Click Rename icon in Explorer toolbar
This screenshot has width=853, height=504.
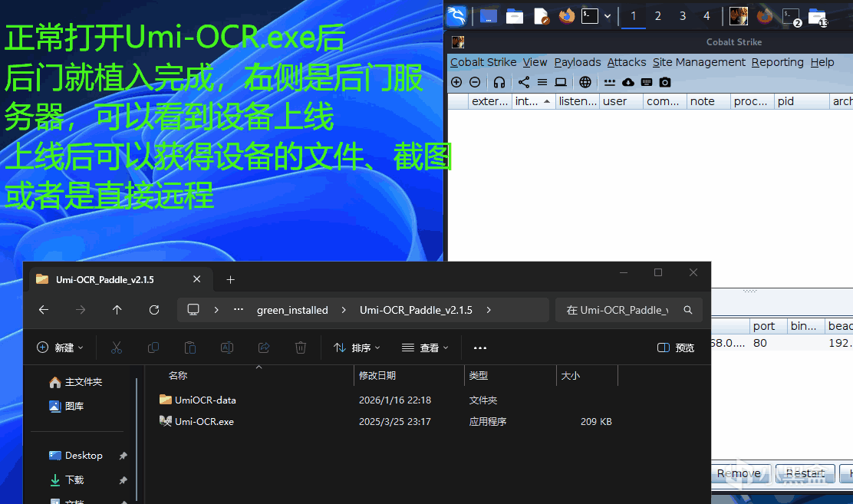[x=227, y=348]
